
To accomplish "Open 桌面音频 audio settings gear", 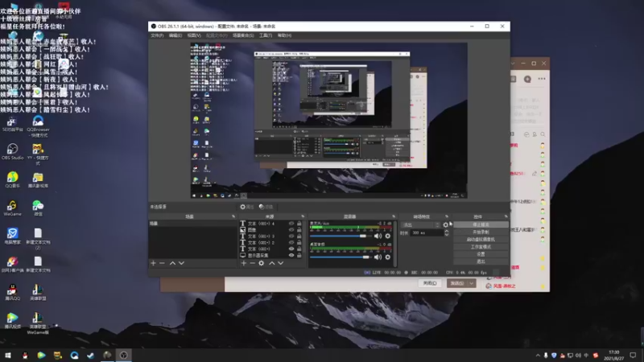I will 388,257.
